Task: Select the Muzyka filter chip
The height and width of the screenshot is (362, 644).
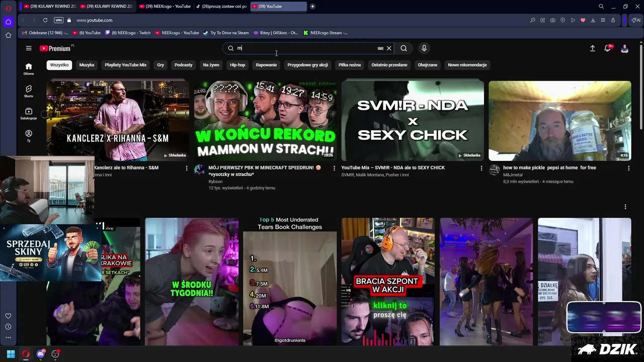Action: point(87,65)
